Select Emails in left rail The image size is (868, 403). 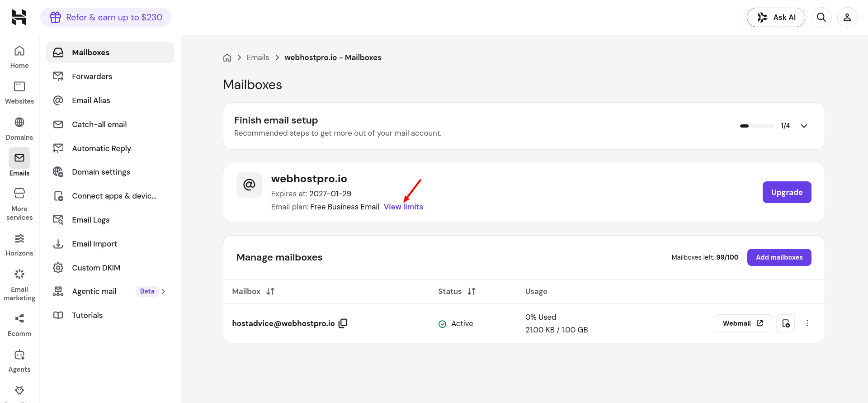click(19, 162)
